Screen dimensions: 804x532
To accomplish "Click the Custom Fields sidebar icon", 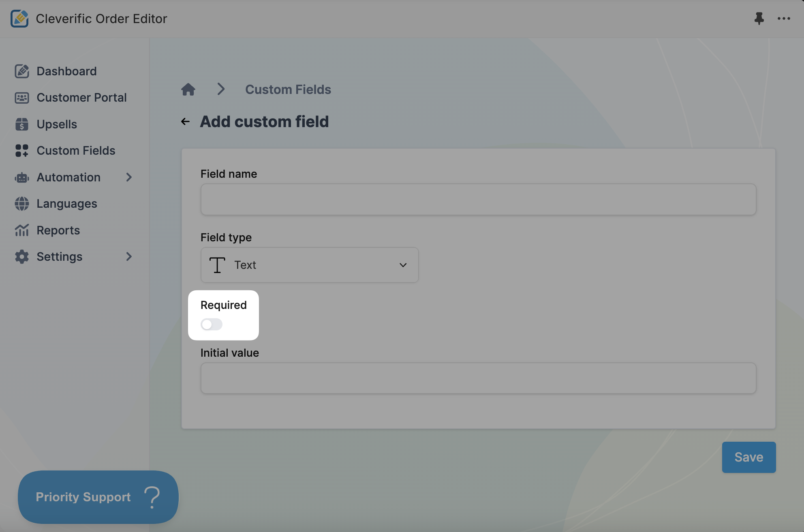I will [x=22, y=151].
